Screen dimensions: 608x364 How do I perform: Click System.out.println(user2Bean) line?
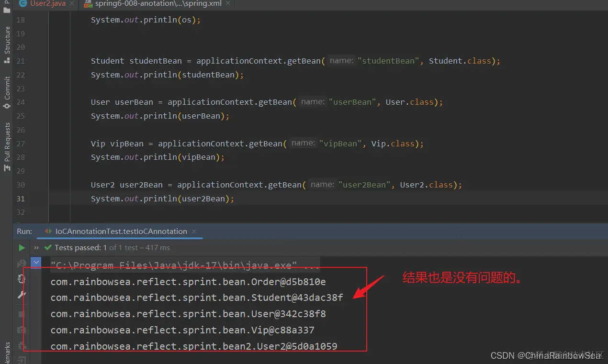coord(162,199)
